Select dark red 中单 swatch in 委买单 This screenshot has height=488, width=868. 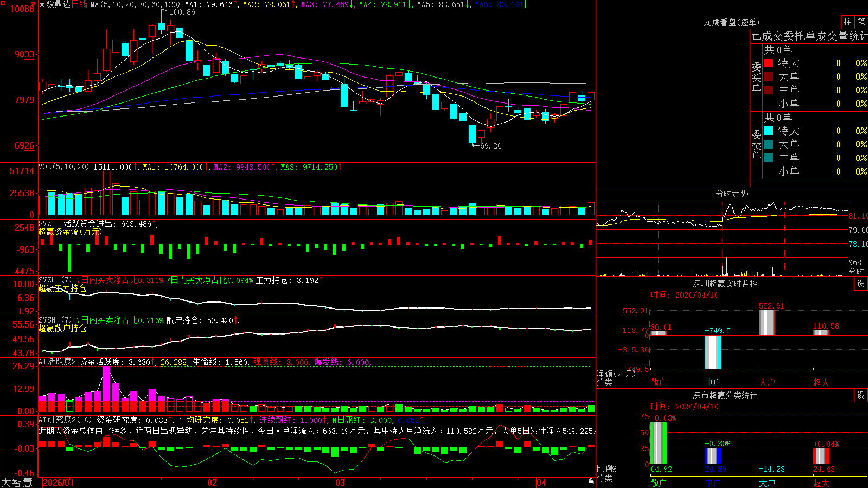768,90
